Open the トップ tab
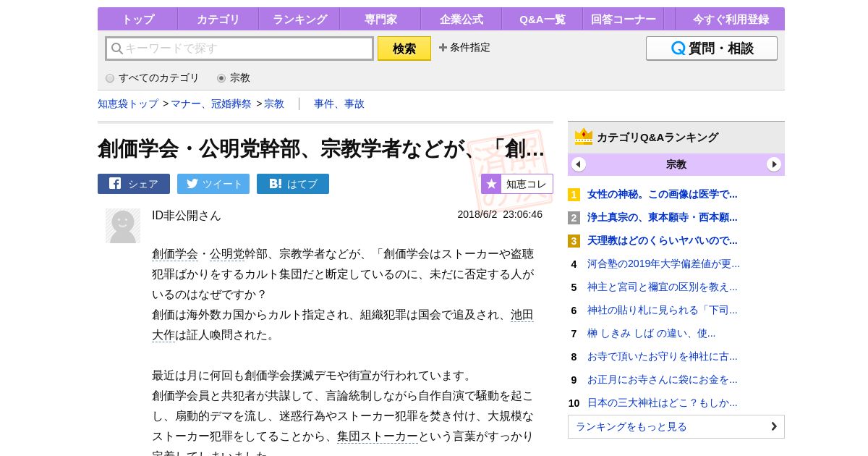The width and height of the screenshot is (868, 456). [137, 20]
